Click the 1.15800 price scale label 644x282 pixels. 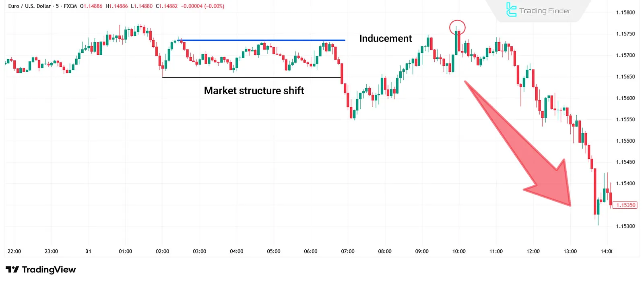pos(625,12)
